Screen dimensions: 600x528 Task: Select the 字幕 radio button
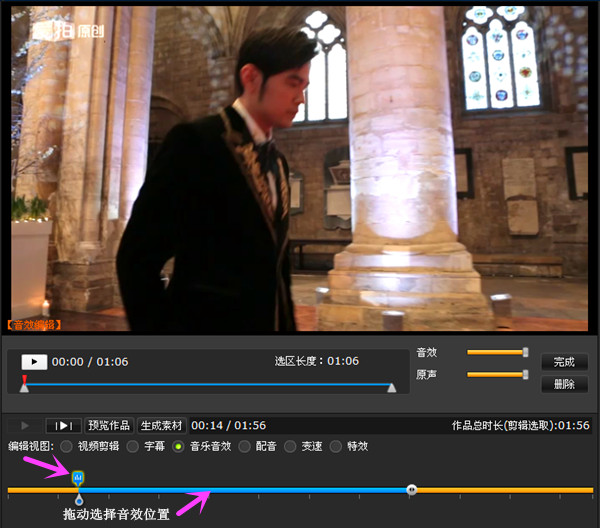(132, 446)
